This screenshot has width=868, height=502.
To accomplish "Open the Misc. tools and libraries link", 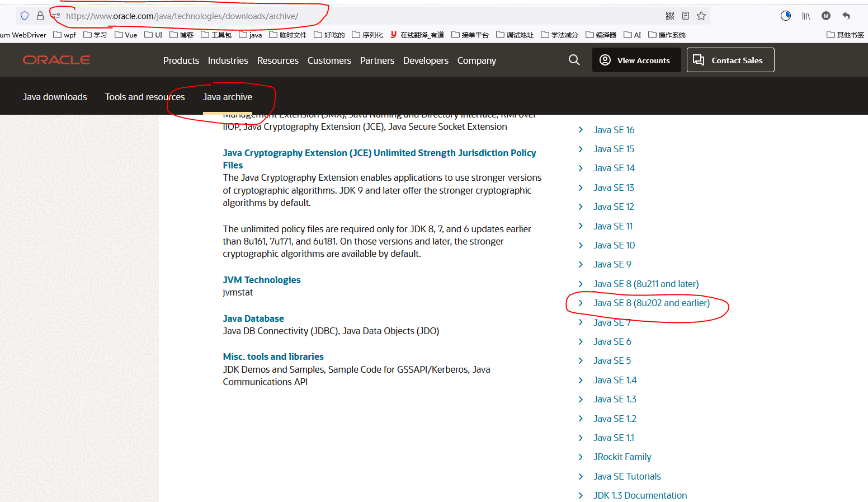I will click(273, 356).
